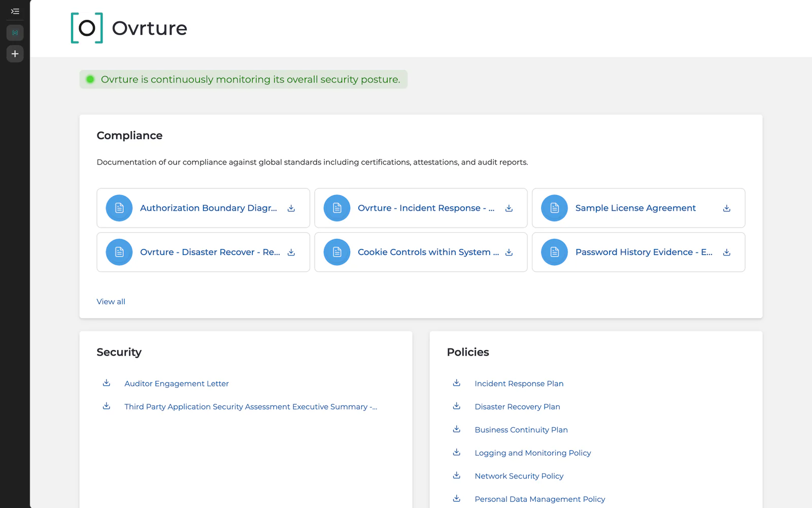This screenshot has height=508, width=812.
Task: Toggle the sidebar expand icon
Action: pos(15,11)
